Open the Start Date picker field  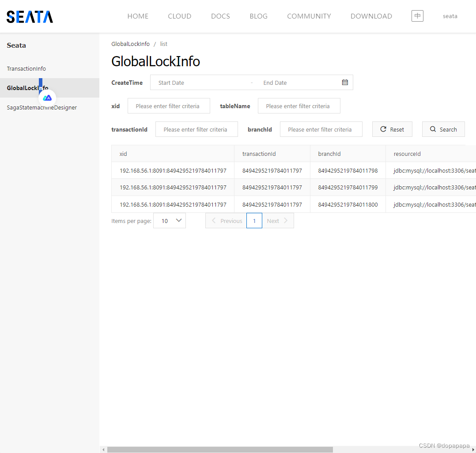tap(185, 82)
